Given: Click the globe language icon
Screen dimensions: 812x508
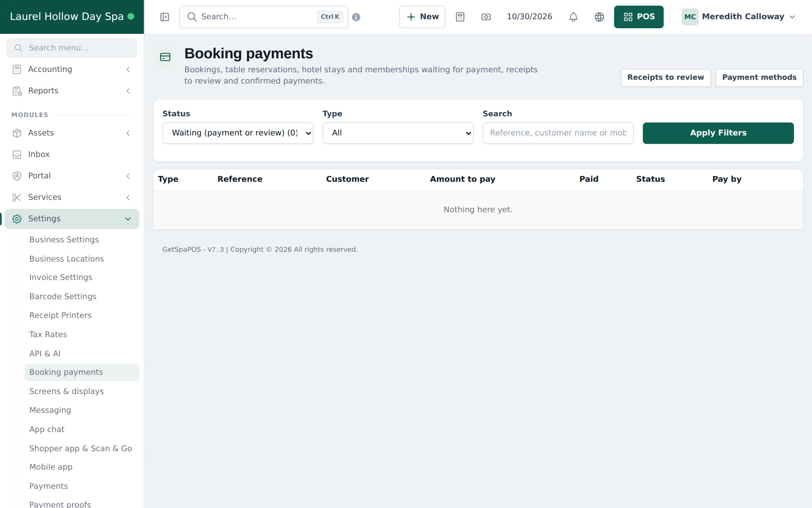Looking at the screenshot, I should click(599, 17).
